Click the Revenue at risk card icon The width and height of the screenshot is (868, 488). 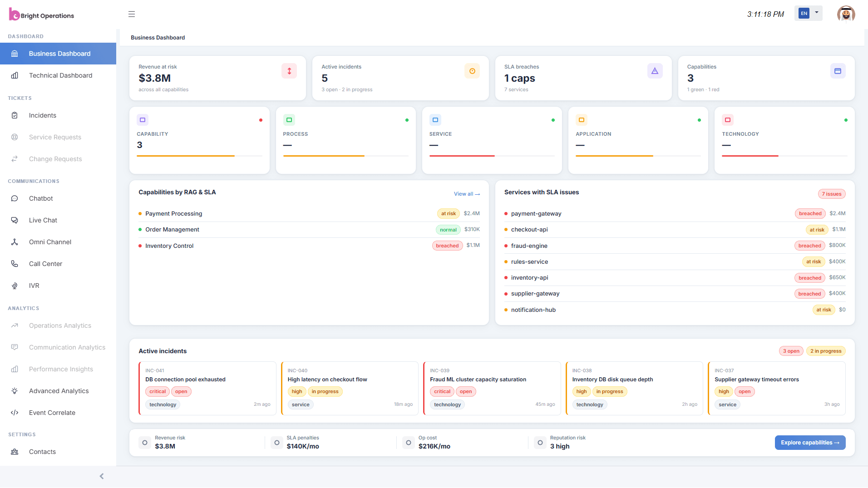pos(289,71)
